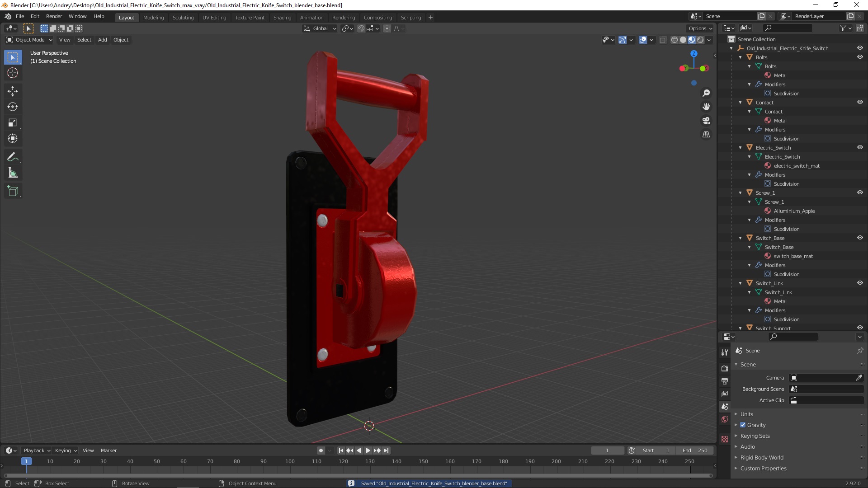This screenshot has height=488, width=868.
Task: Collapse the Electric_Switch collection tree
Action: pos(741,148)
